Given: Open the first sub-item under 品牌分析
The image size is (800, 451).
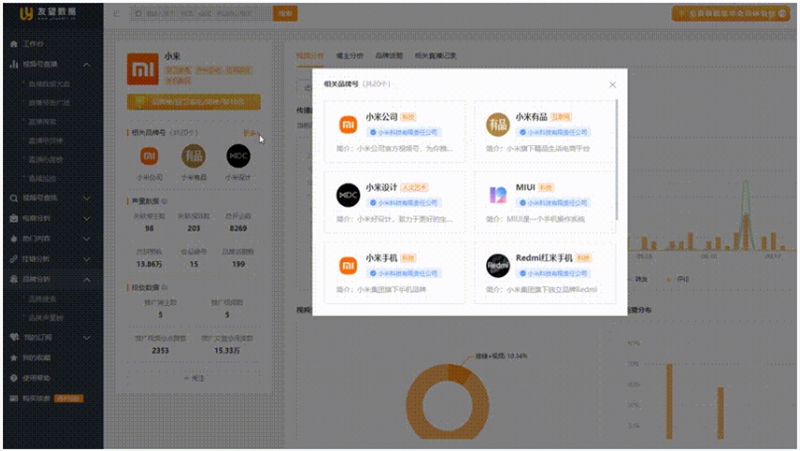Looking at the screenshot, I should pyautogui.click(x=42, y=299).
